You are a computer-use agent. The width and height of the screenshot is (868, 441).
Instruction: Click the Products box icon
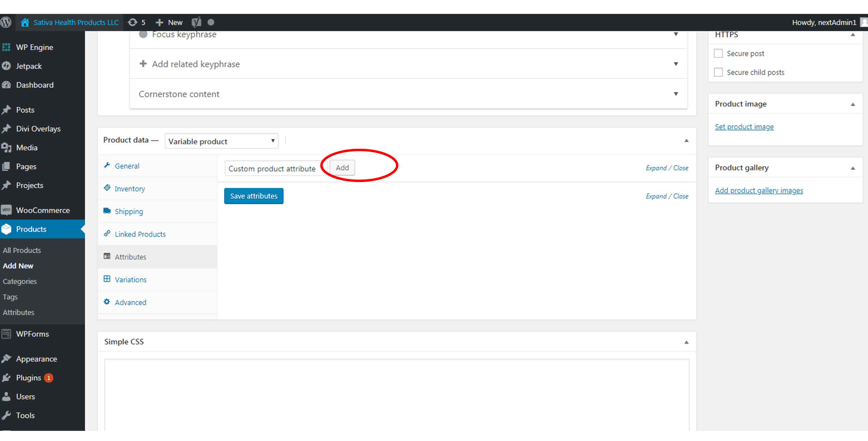coord(6,229)
